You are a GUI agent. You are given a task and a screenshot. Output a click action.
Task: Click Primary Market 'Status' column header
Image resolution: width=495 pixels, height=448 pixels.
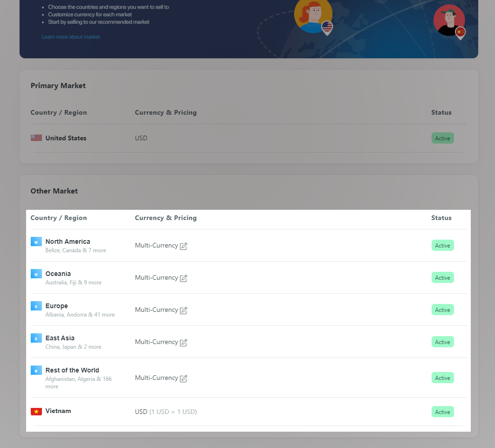[441, 113]
